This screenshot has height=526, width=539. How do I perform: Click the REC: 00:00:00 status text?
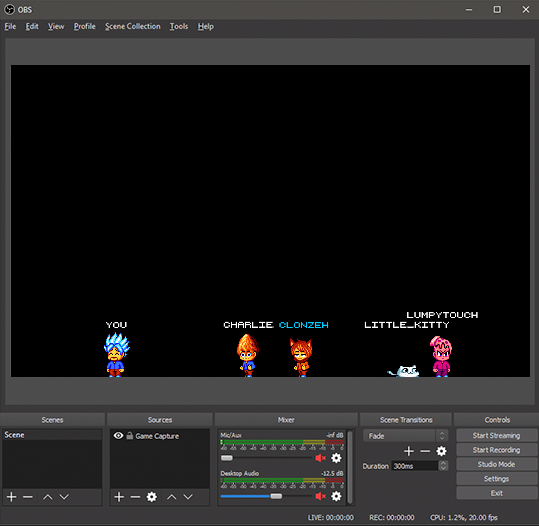pyautogui.click(x=392, y=517)
